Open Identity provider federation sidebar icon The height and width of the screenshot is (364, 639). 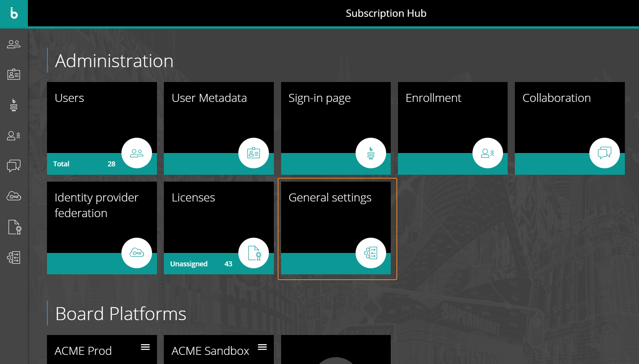click(x=14, y=196)
